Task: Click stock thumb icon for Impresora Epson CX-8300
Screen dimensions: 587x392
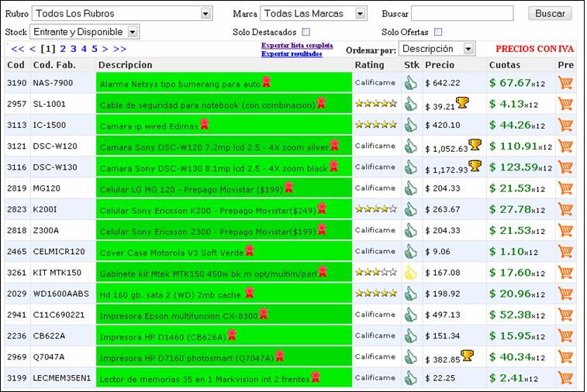Action: [411, 315]
